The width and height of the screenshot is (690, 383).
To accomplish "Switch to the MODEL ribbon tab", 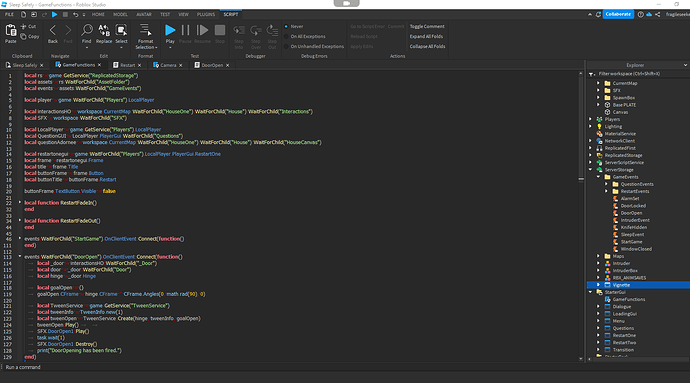I will tap(120, 15).
